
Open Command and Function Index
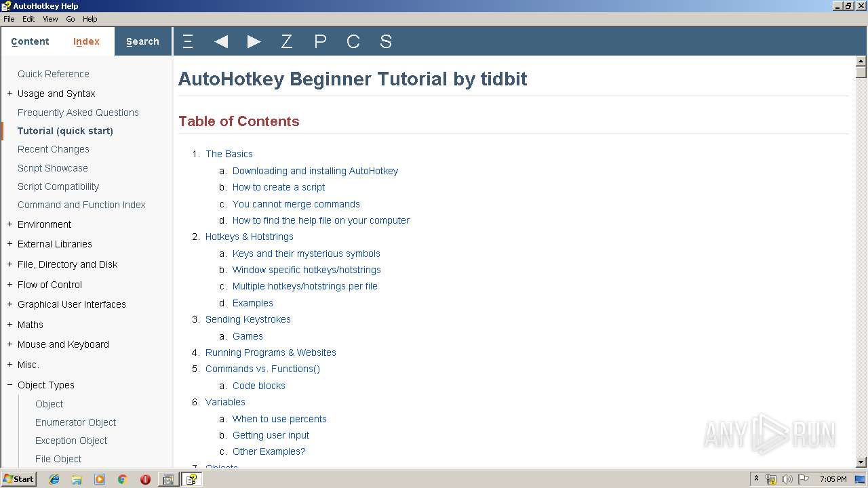pyautogui.click(x=81, y=205)
